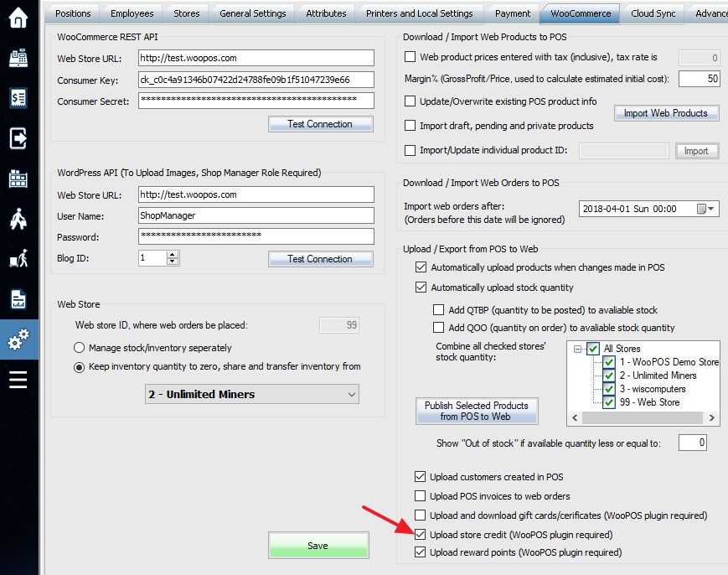This screenshot has height=575, width=728.
Task: Open the cash register icon in sidebar
Action: click(x=18, y=58)
